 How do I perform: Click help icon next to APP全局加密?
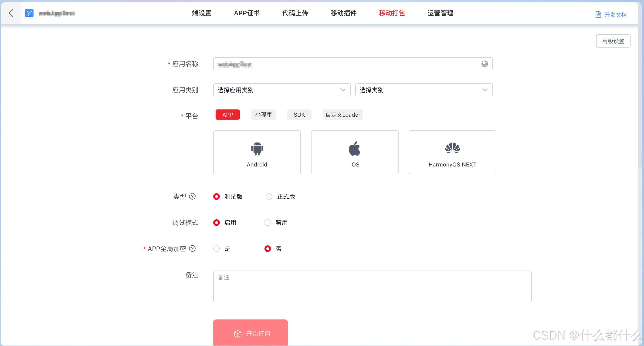click(192, 248)
